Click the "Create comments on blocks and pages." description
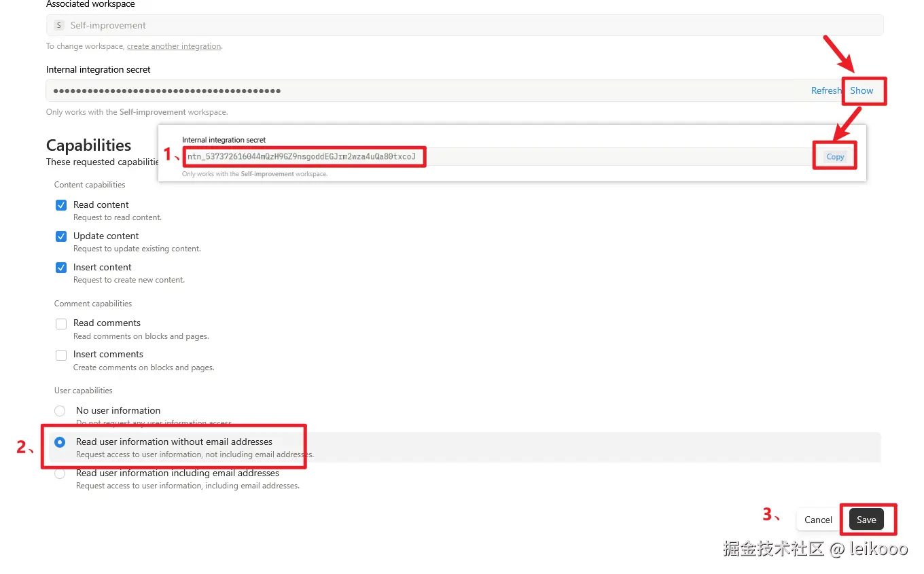 (x=144, y=367)
